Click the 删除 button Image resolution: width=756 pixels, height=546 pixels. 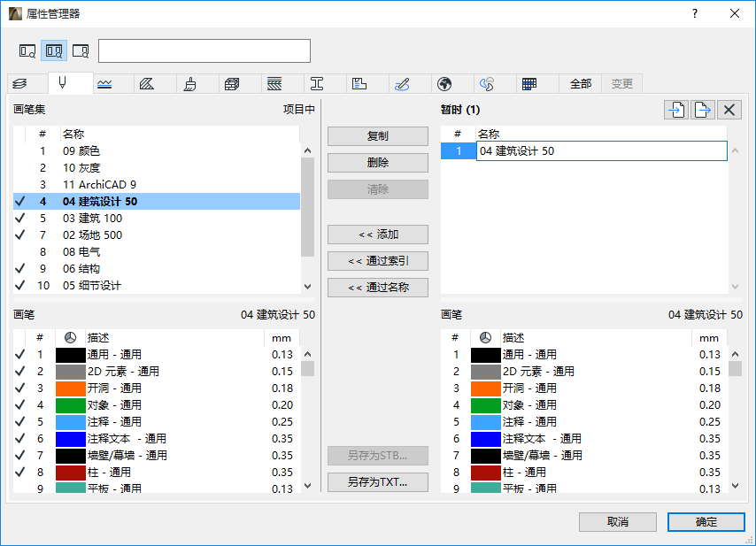[x=377, y=163]
